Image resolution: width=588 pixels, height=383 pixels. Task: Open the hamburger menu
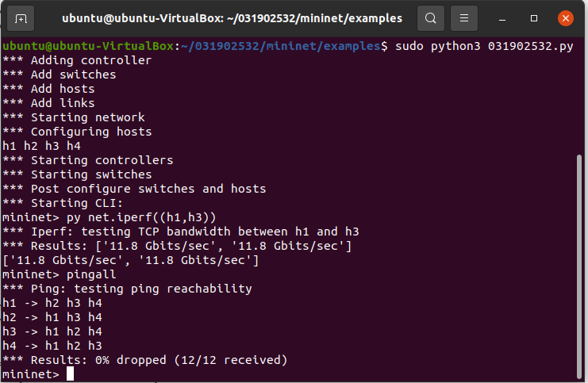pyautogui.click(x=464, y=18)
